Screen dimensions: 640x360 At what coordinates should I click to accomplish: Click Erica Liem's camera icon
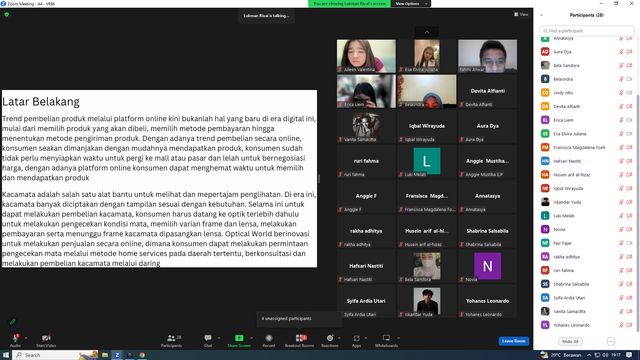click(x=629, y=120)
